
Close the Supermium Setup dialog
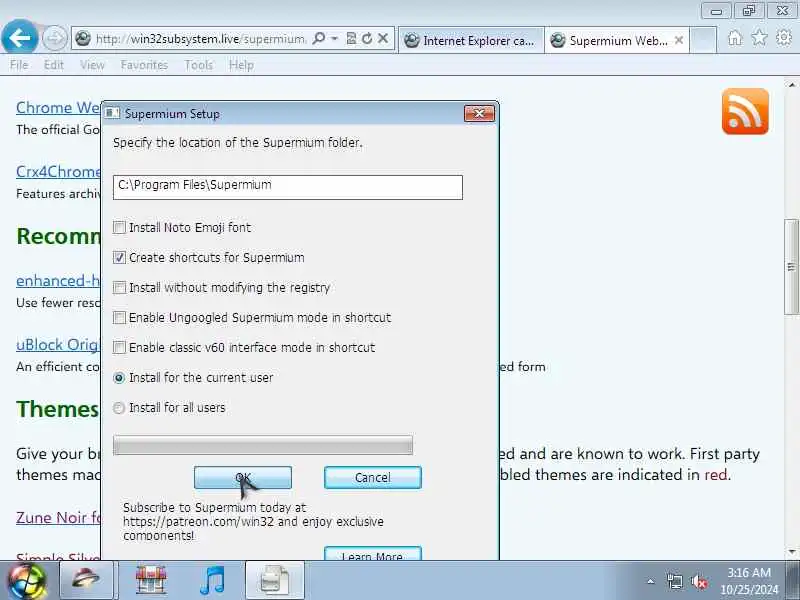479,113
